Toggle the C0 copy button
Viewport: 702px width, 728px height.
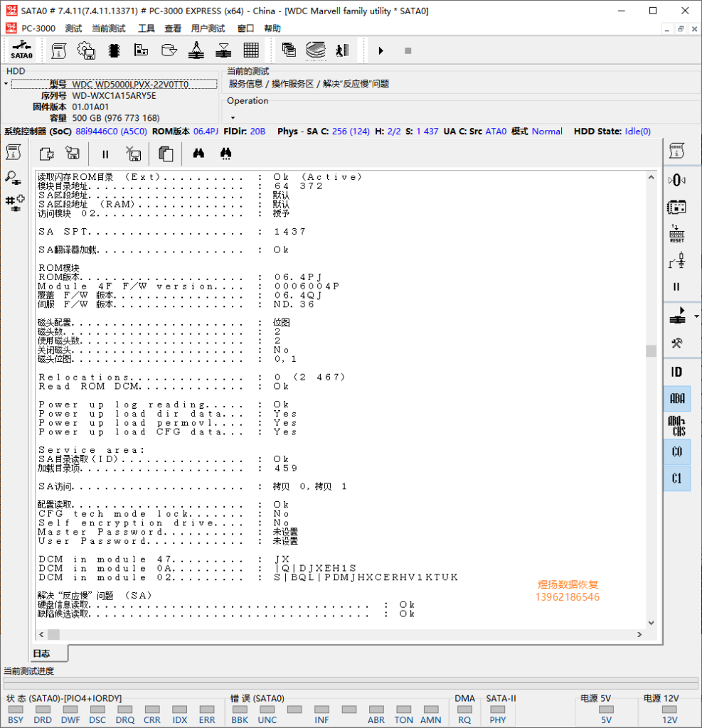(677, 451)
